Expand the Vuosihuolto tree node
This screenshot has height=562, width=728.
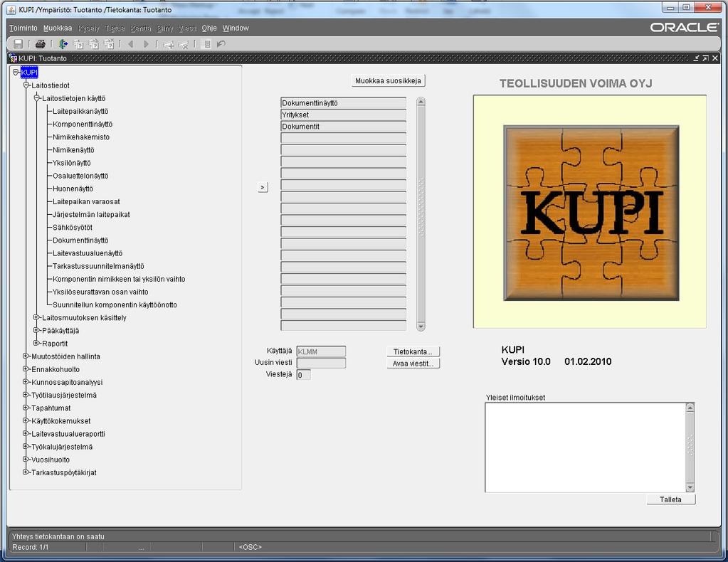coord(26,460)
